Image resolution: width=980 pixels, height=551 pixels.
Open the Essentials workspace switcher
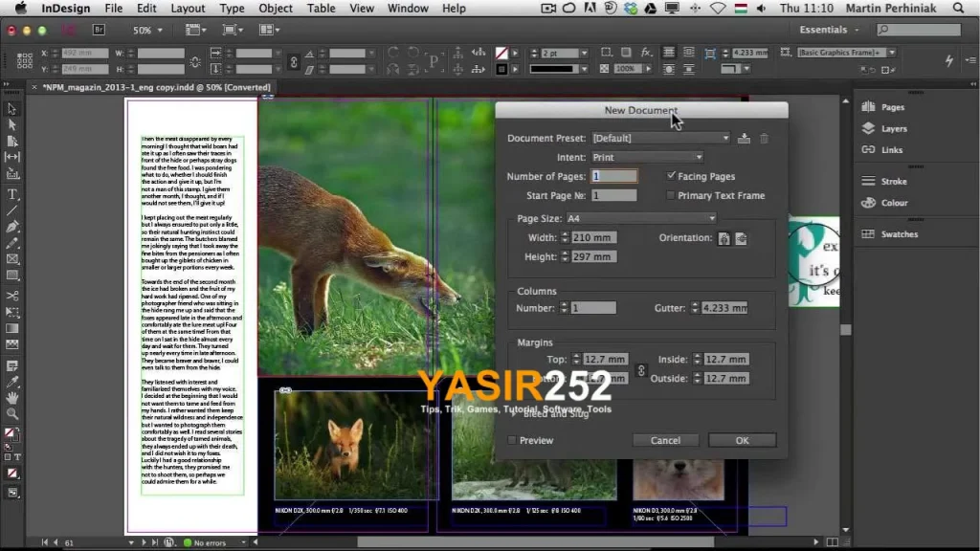[830, 30]
